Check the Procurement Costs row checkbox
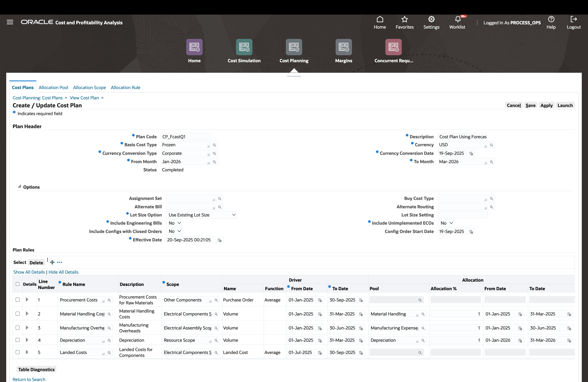 17,300
